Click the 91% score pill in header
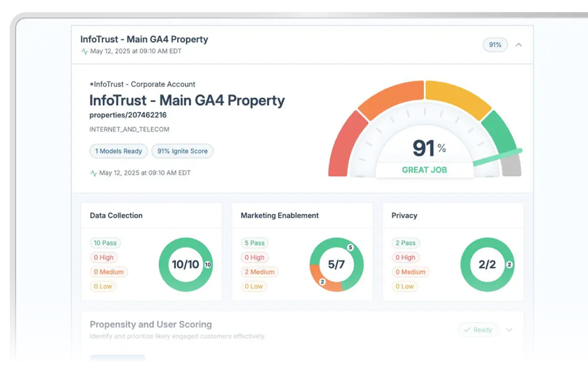This screenshot has width=588, height=384. [x=495, y=45]
